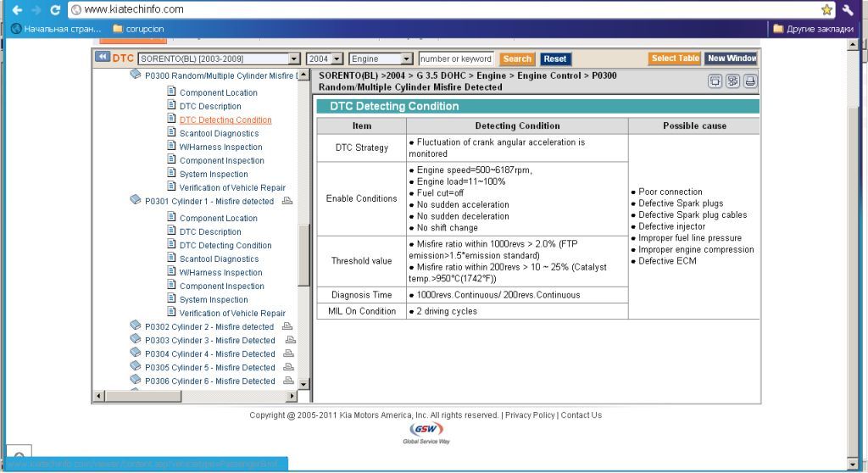Click the first icon in content header toolbar
Viewport: 868px width, 473px height.
click(x=715, y=81)
